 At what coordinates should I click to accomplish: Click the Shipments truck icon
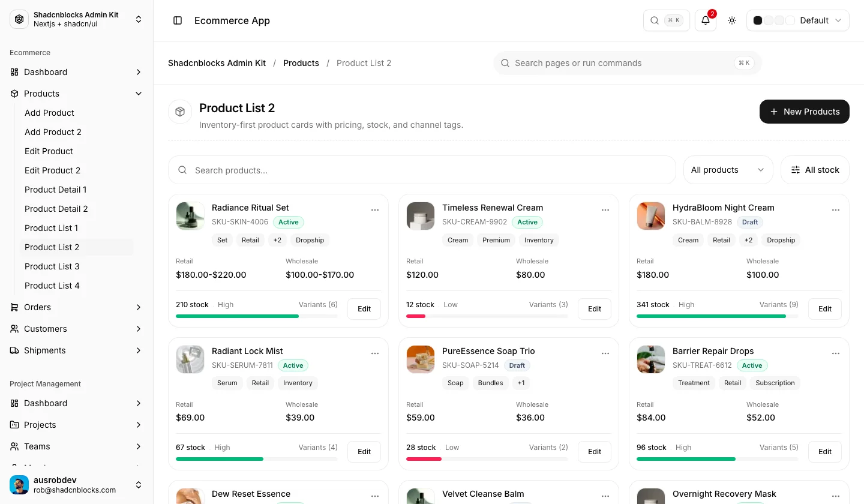pyautogui.click(x=14, y=350)
